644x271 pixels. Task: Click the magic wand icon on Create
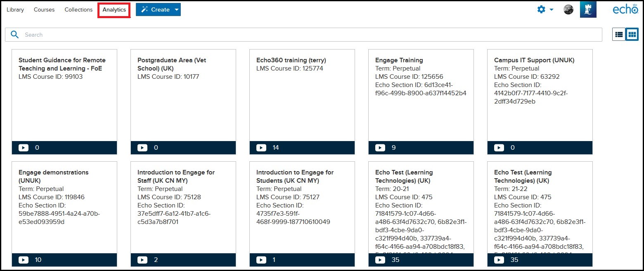[x=144, y=9]
